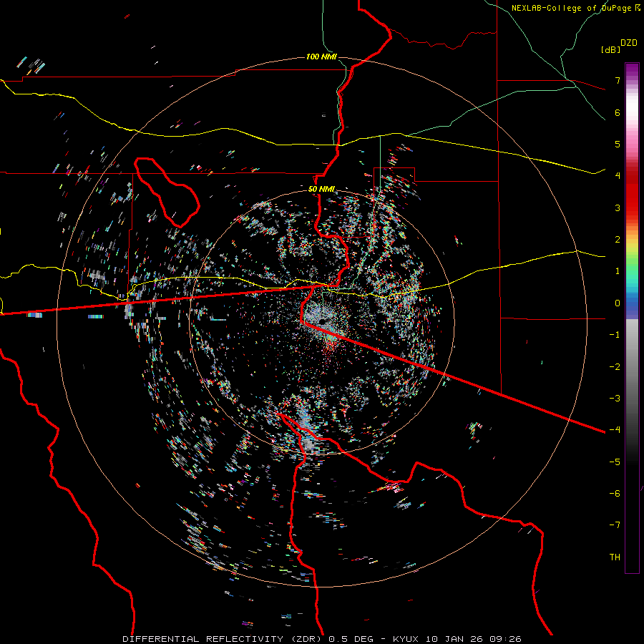
Task: Click the 5 value on the color scale
Action: click(x=618, y=144)
